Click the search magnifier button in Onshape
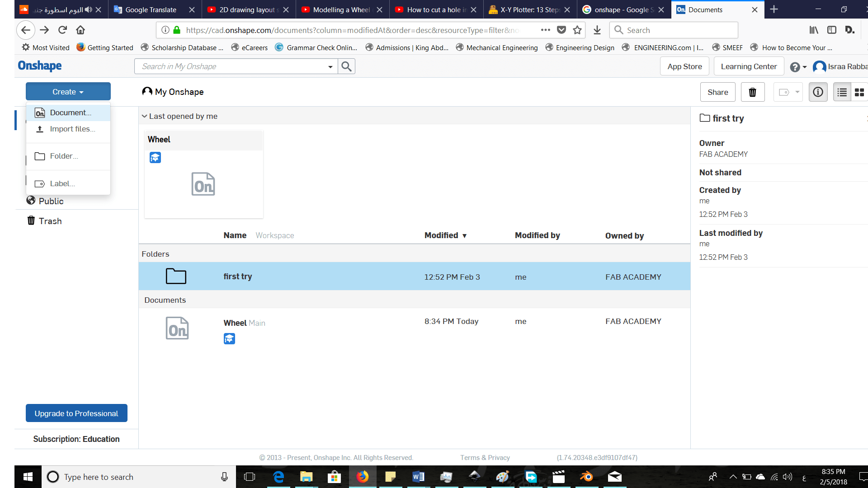 (346, 66)
